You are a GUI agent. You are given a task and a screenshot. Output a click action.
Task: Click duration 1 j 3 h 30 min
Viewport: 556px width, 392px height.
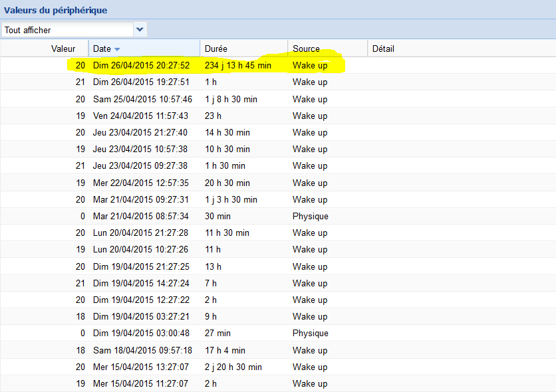click(231, 200)
